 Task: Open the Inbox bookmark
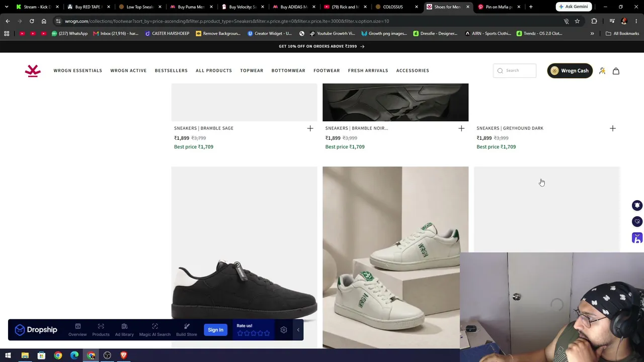pos(116,33)
